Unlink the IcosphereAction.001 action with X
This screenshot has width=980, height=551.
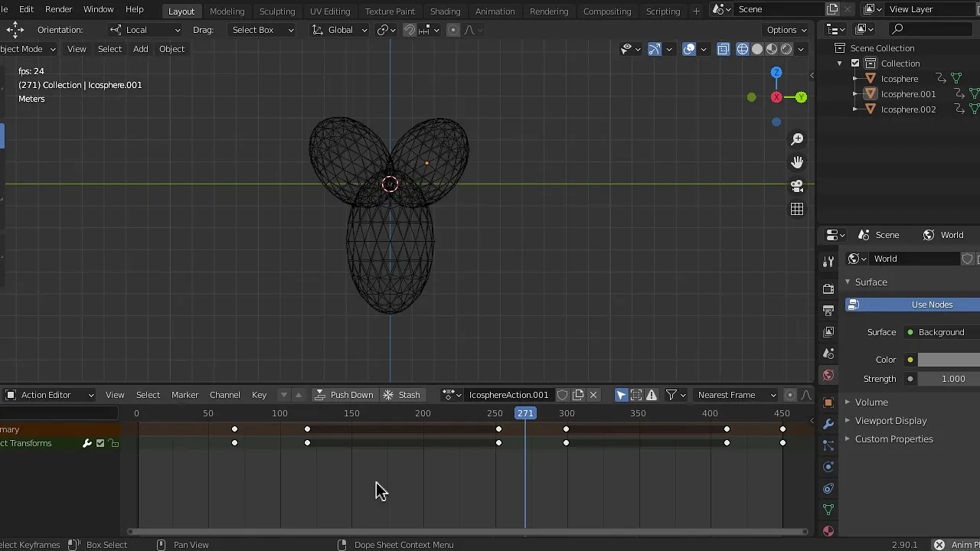click(x=593, y=395)
